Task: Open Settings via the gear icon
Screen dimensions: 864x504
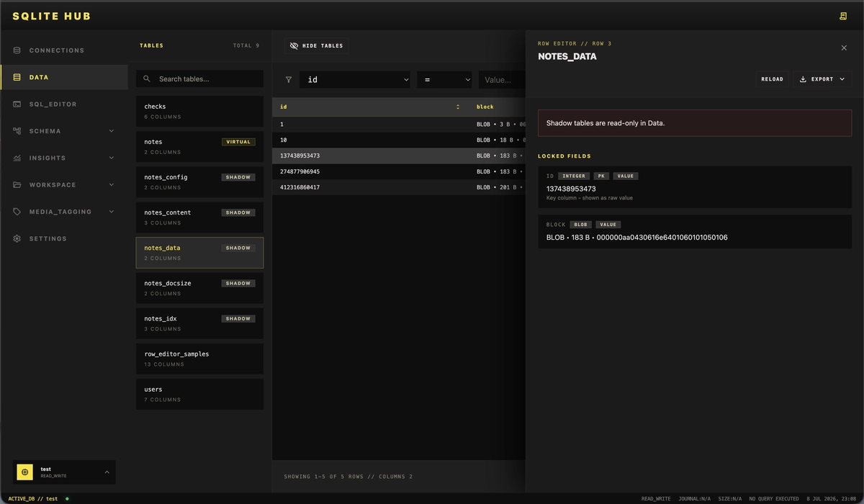Action: tap(17, 238)
